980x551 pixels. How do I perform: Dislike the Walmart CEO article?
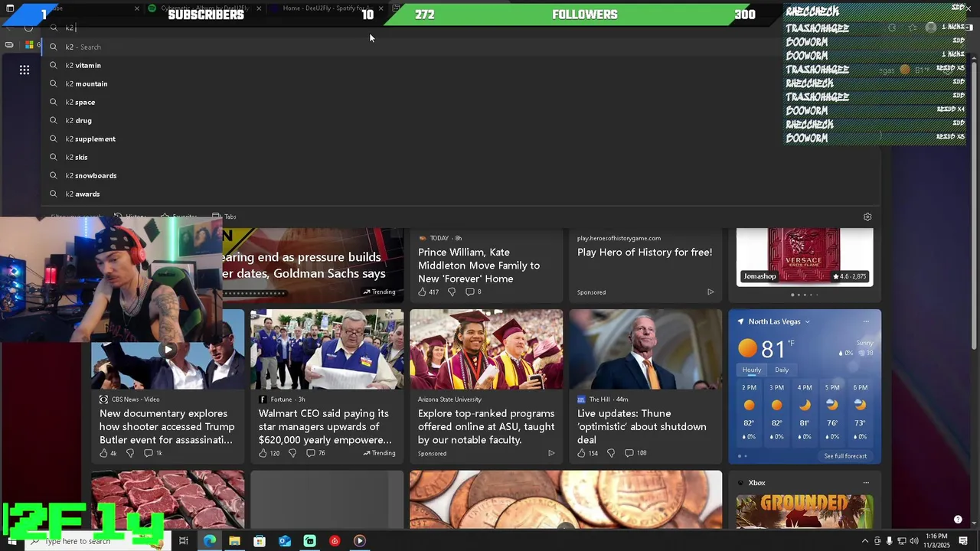point(292,453)
